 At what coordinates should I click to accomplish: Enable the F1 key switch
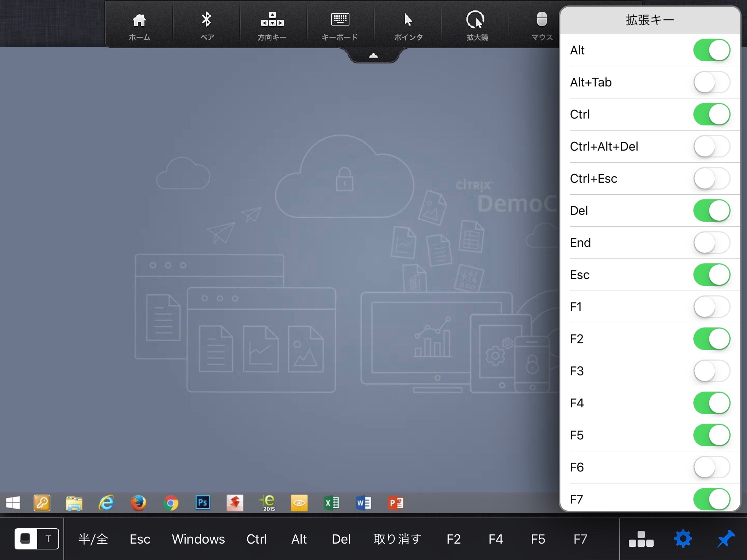711,307
